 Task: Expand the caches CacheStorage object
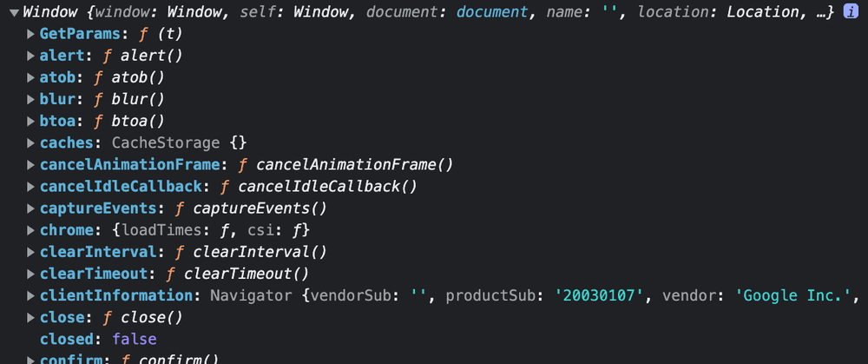pos(31,143)
